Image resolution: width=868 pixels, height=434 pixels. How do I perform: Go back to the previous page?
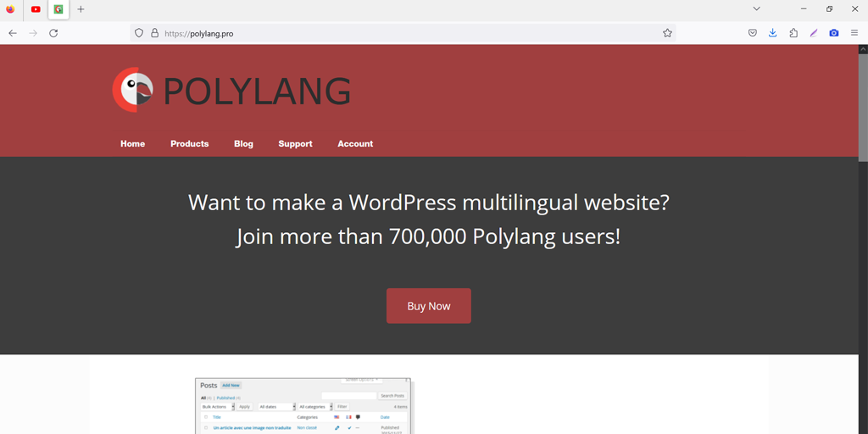click(13, 33)
